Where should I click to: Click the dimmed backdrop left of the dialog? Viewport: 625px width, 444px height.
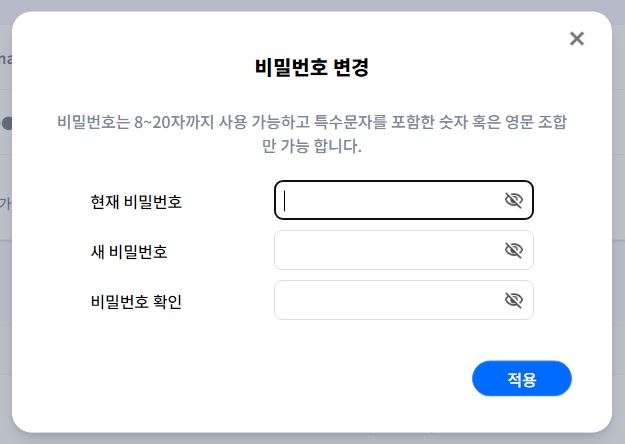5,250
